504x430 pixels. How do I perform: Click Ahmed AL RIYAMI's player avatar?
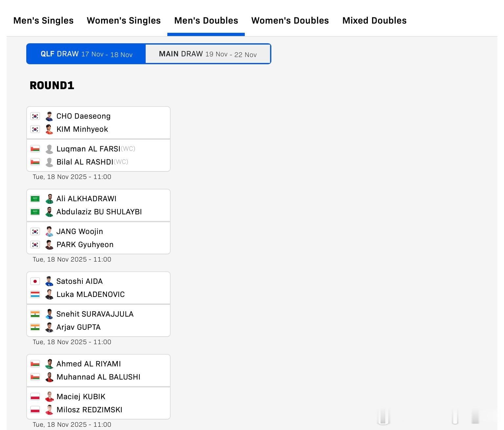click(49, 364)
